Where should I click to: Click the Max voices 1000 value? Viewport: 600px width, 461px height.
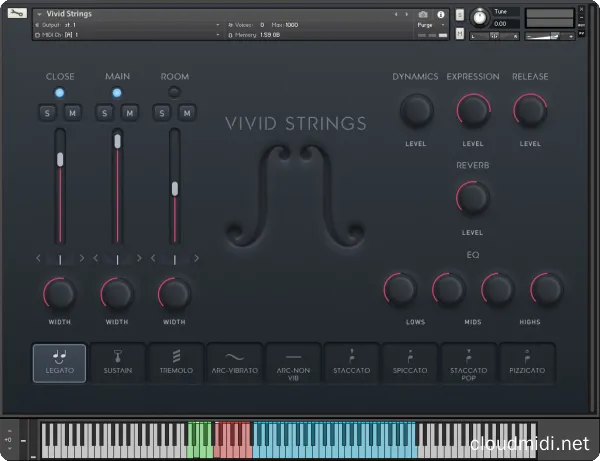tap(291, 25)
